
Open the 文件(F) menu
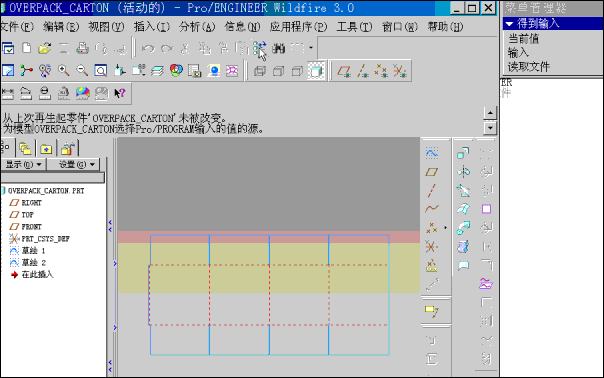tap(17, 27)
